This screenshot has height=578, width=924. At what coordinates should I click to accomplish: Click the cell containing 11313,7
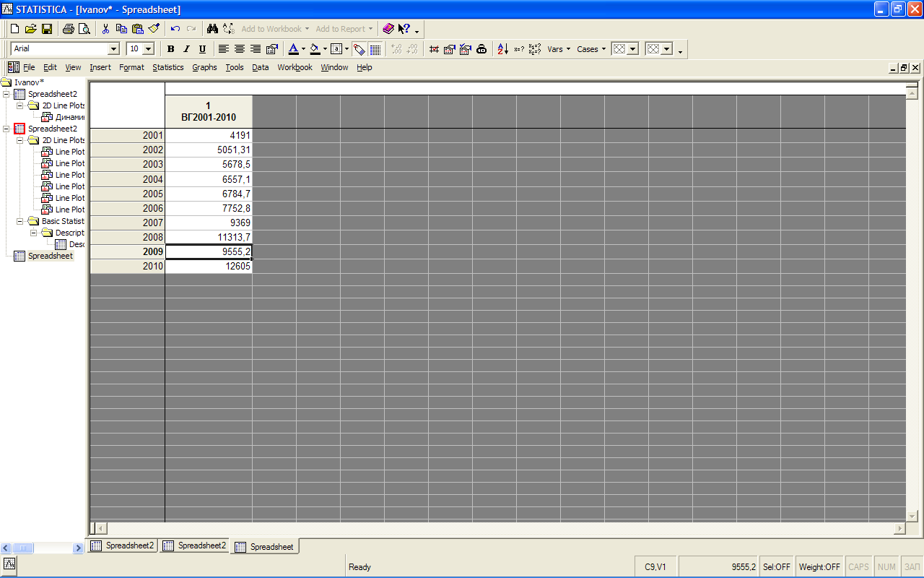[209, 237]
